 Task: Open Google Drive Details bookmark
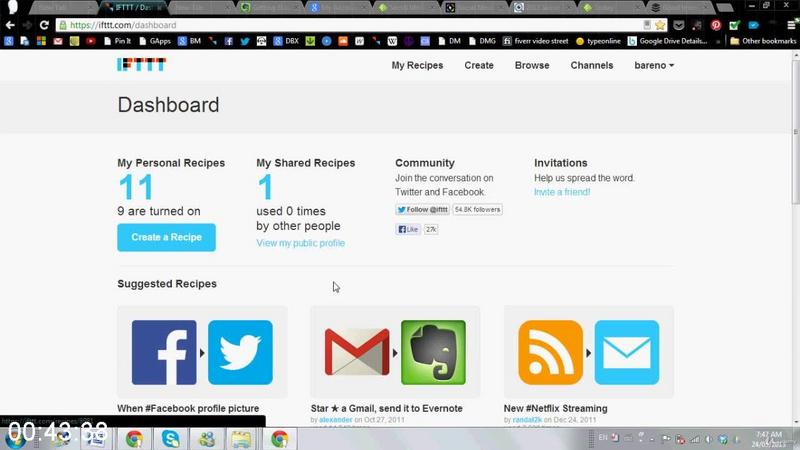pos(667,41)
